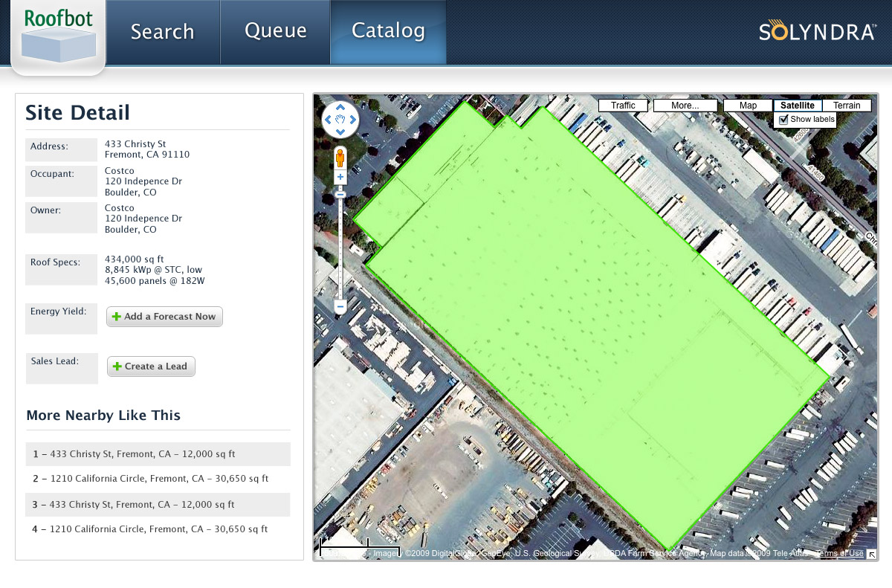Image resolution: width=892 pixels, height=588 pixels.
Task: Click Add a Forecast Now button
Action: [x=164, y=317]
